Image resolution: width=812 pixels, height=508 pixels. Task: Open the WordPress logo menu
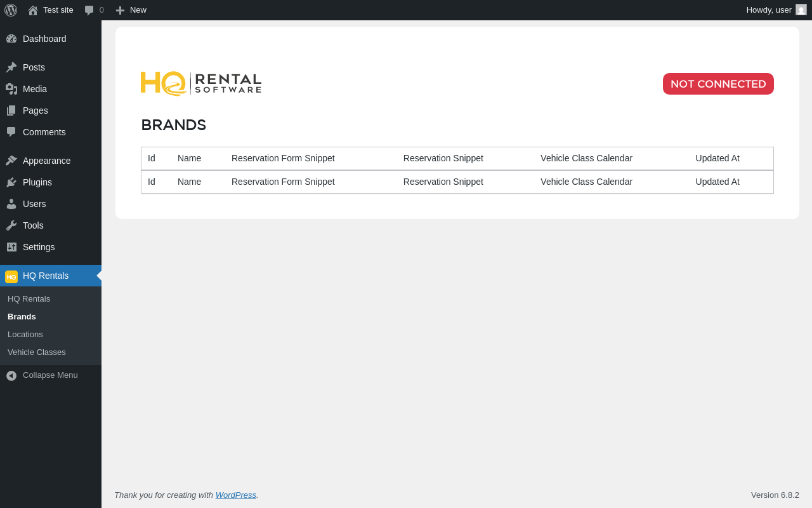pyautogui.click(x=11, y=10)
